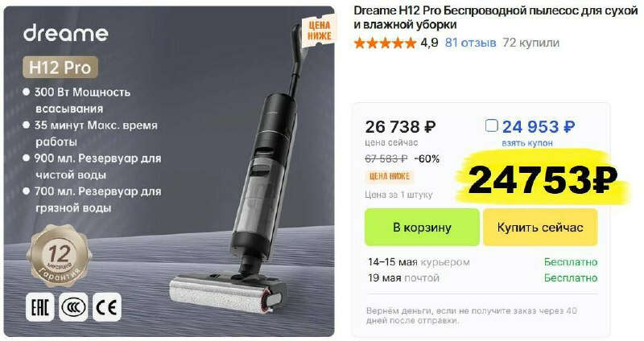Click the 72 купили purchases text
Screen dimensions: 644x341
530,43
